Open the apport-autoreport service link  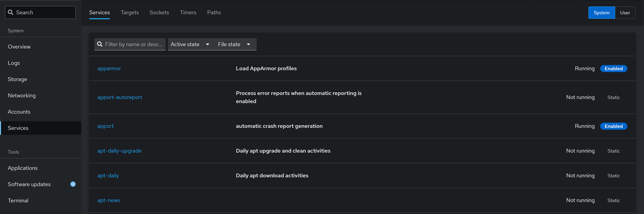click(x=120, y=97)
